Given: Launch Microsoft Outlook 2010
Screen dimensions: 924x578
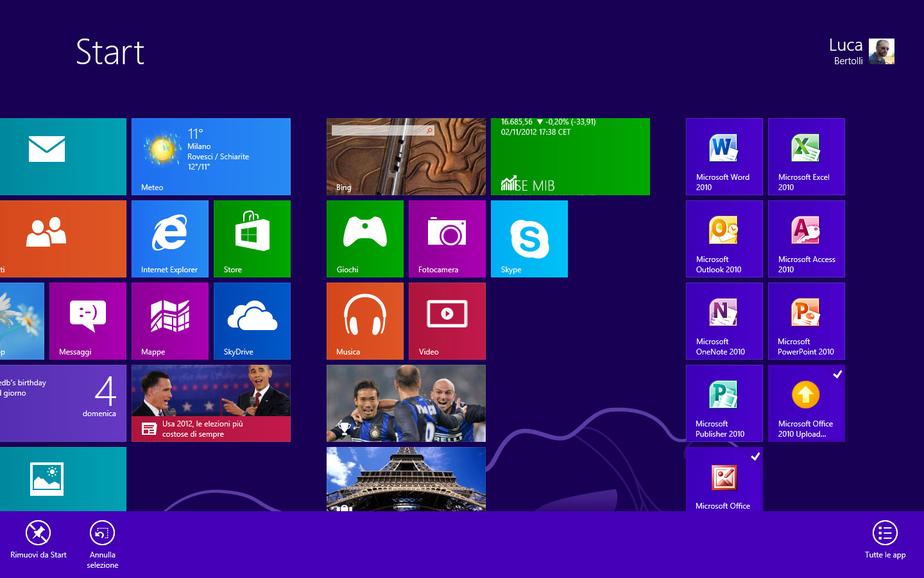Looking at the screenshot, I should [724, 239].
